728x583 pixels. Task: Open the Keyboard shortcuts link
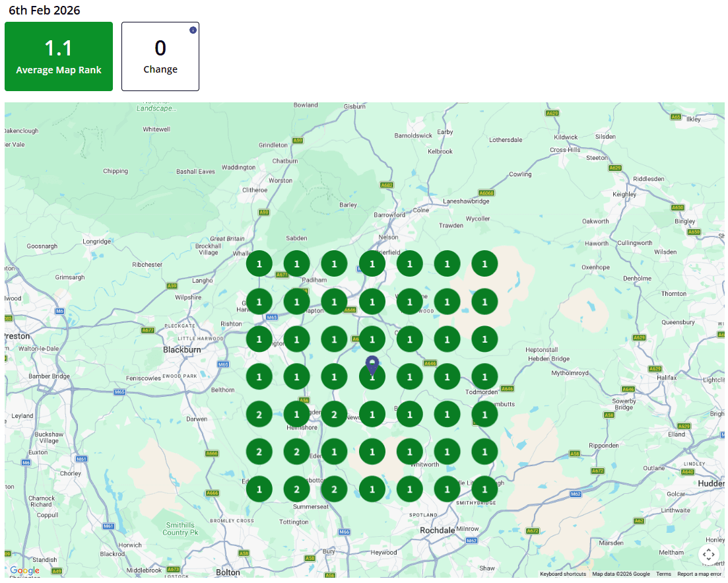tap(562, 574)
